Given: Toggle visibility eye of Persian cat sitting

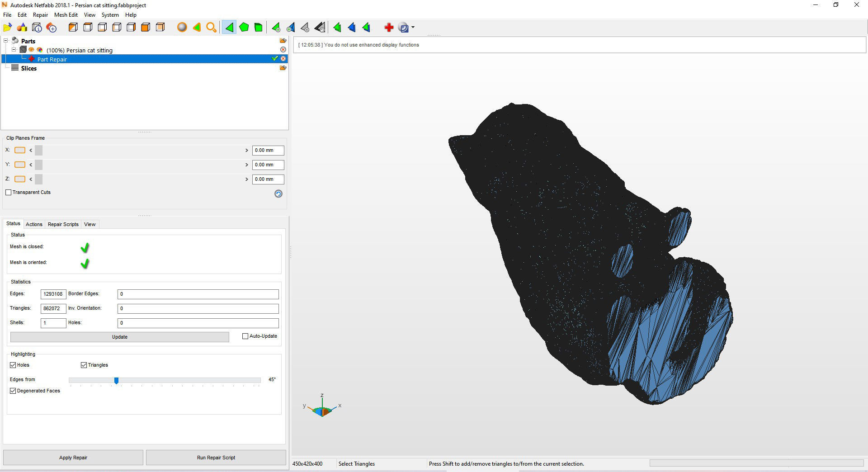Looking at the screenshot, I should coord(31,50).
